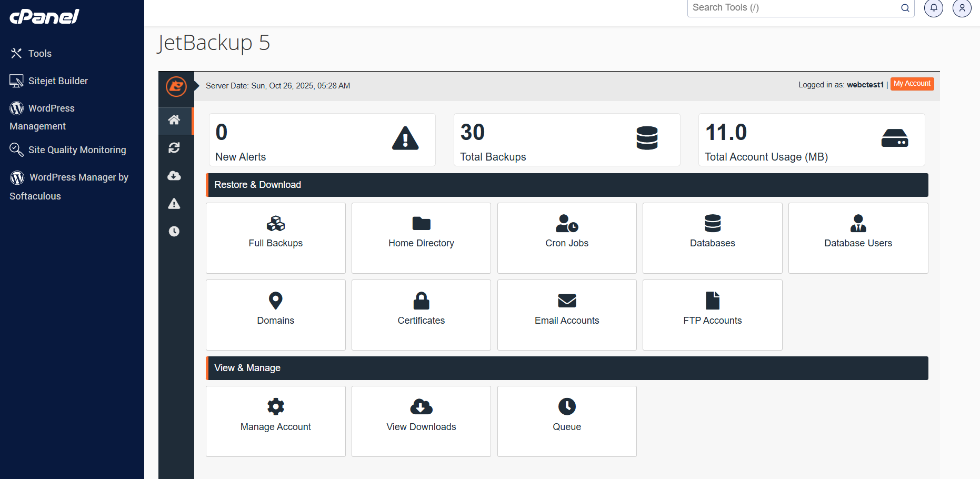Click the Total Account Usage (MB) label

[766, 157]
